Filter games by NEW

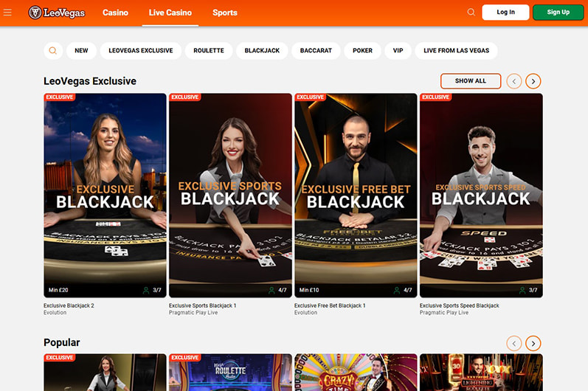point(81,50)
